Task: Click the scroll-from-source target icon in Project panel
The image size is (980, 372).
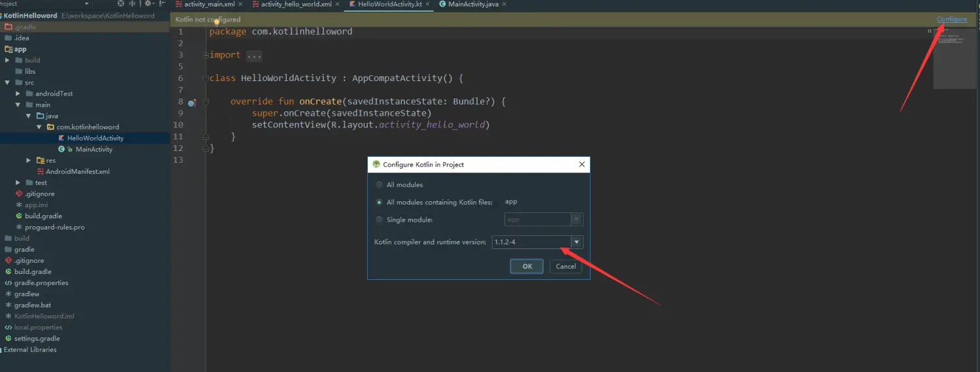Action: (x=121, y=4)
